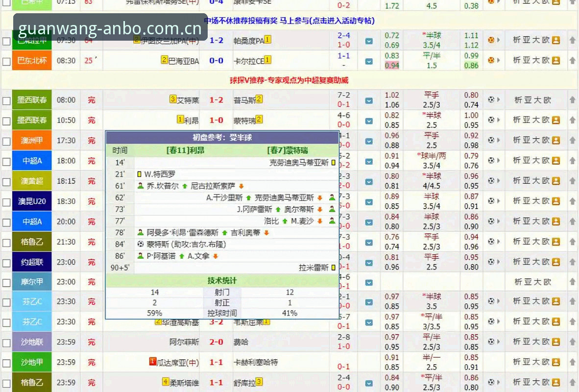This screenshot has width=579, height=392.
Task: Click team name 艾特莱
Action: pos(188,100)
